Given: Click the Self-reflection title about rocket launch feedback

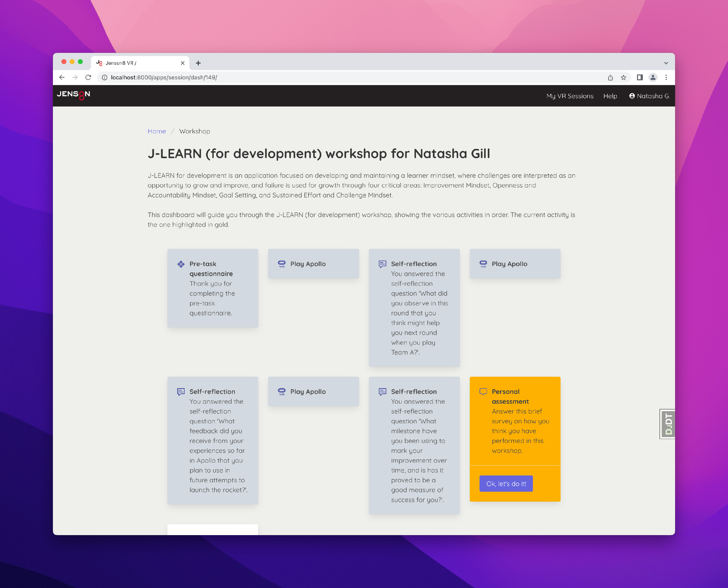Looking at the screenshot, I should tap(212, 392).
